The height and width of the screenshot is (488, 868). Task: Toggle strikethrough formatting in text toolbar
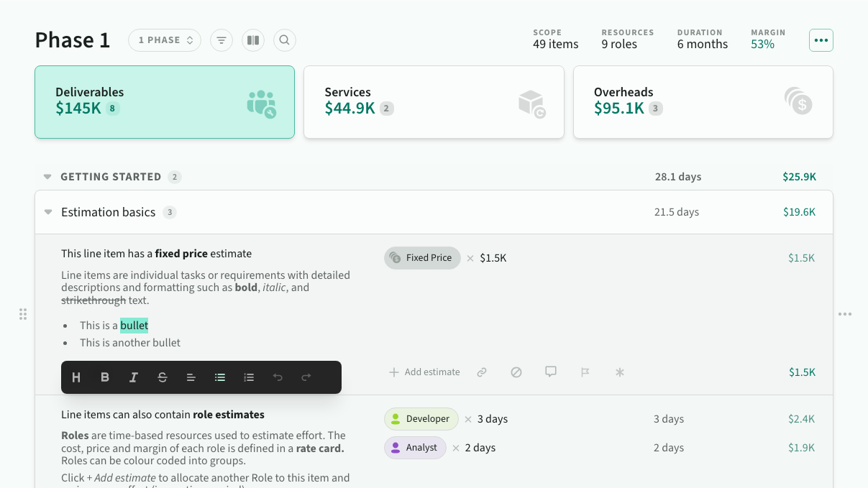[x=163, y=377]
